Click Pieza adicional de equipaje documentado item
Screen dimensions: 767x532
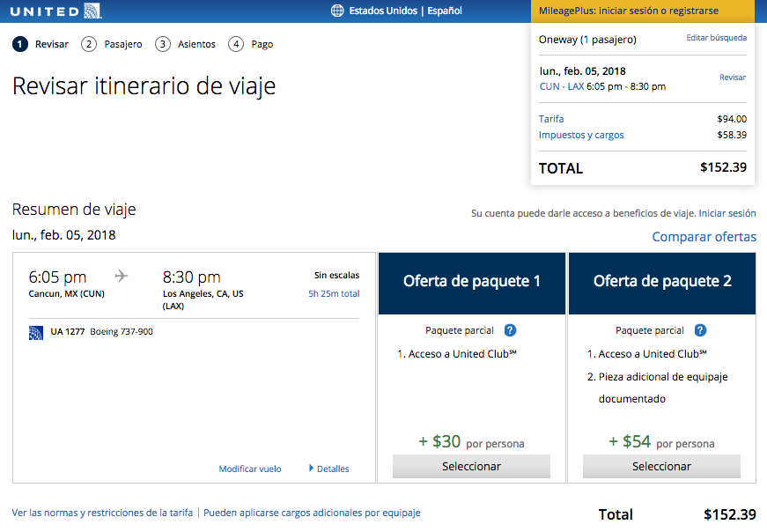[658, 388]
